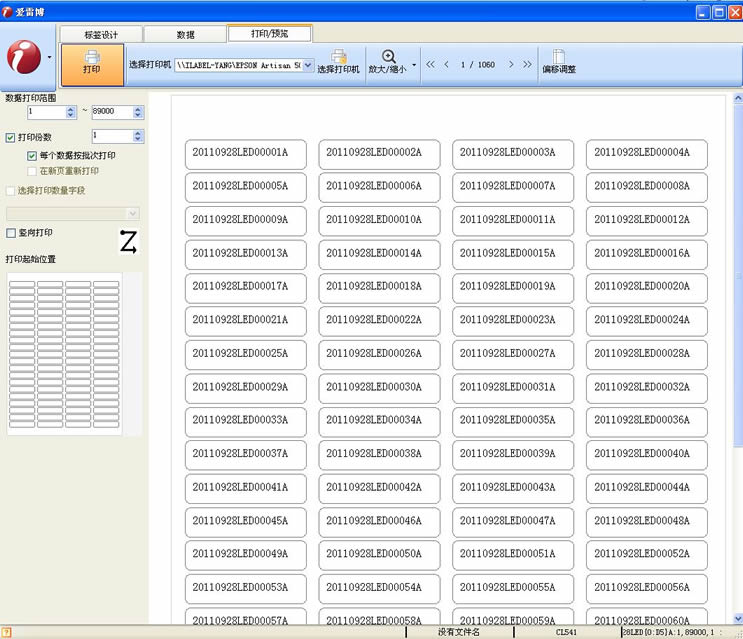The width and height of the screenshot is (743, 639).
Task: Open the 偏移调整 offset adjustment tool
Action: click(559, 62)
